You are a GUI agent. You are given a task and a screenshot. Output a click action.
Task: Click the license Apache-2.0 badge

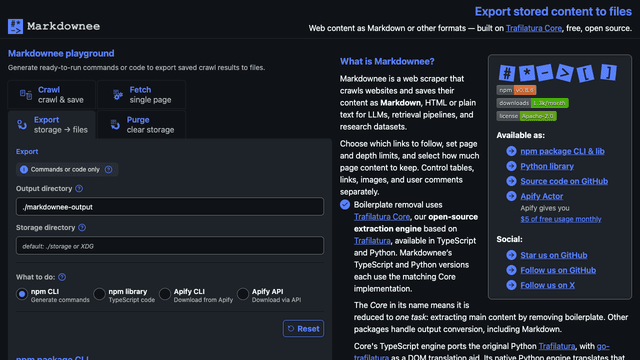click(526, 116)
